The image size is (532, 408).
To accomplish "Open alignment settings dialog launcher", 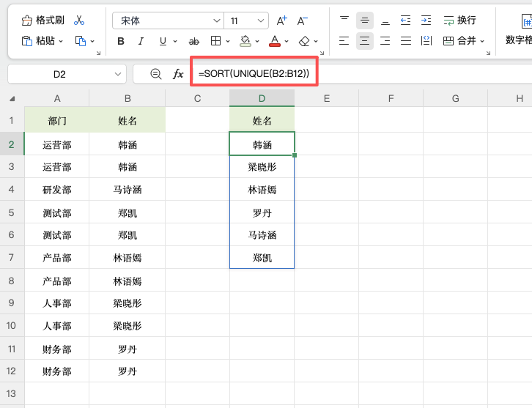I will tap(488, 53).
